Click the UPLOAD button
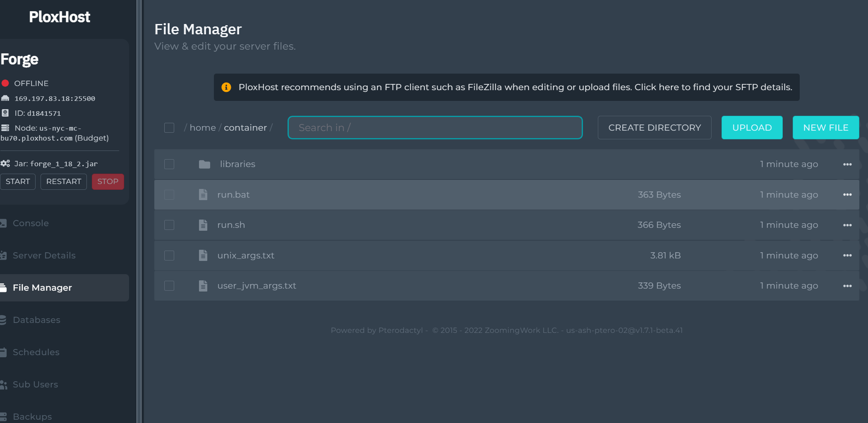Screen dimensions: 868x423 [752, 128]
